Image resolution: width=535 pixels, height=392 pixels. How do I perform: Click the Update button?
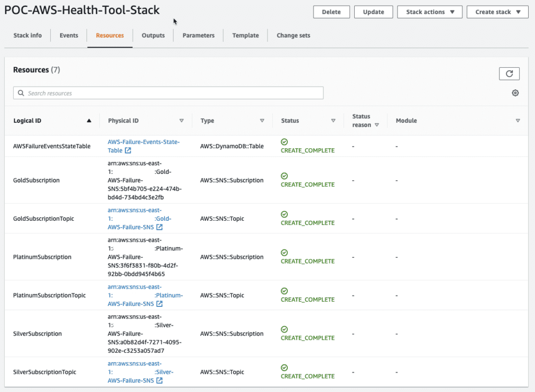coord(374,12)
